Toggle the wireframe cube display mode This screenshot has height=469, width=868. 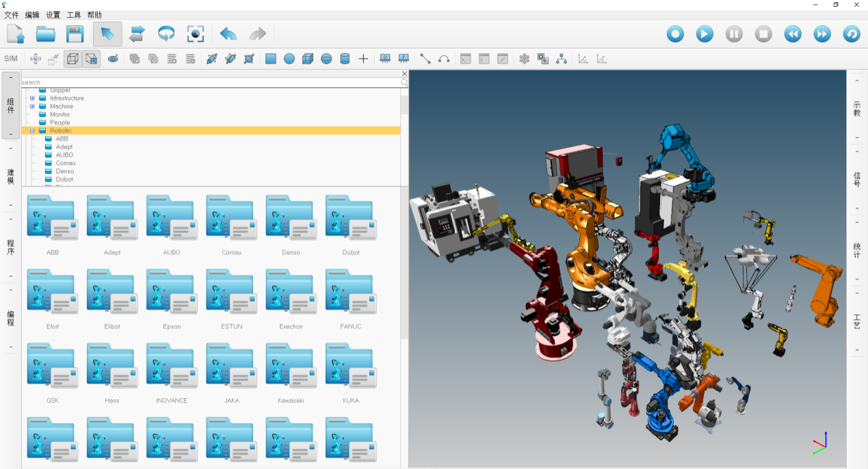click(73, 59)
